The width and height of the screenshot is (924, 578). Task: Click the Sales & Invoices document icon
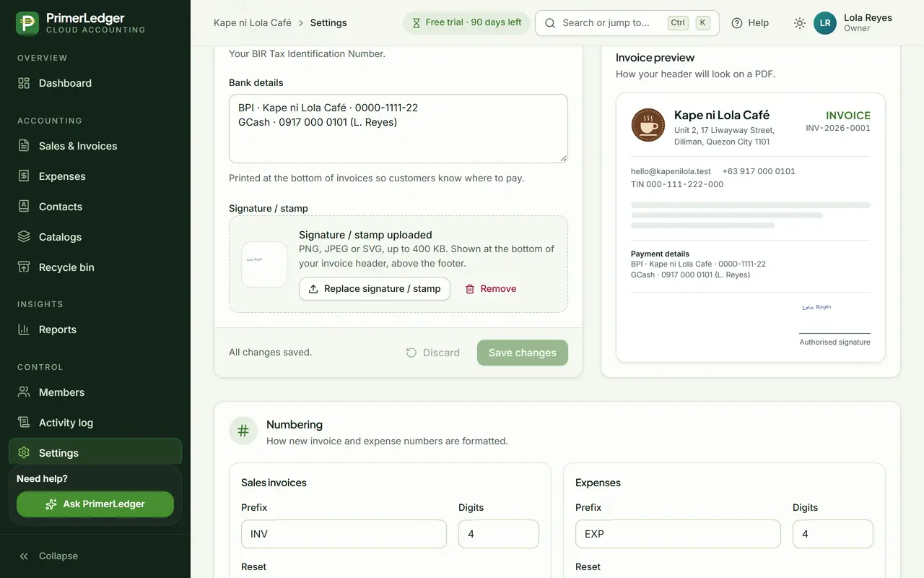tap(24, 146)
